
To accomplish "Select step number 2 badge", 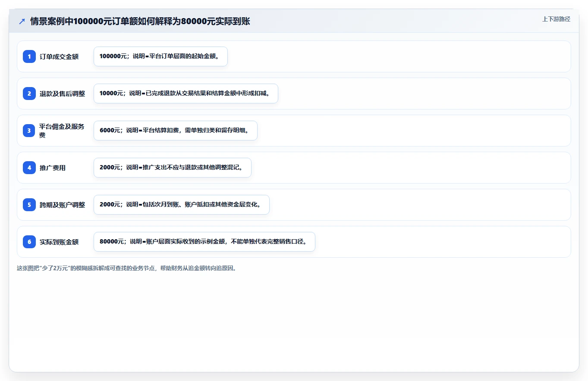I will click(x=29, y=94).
